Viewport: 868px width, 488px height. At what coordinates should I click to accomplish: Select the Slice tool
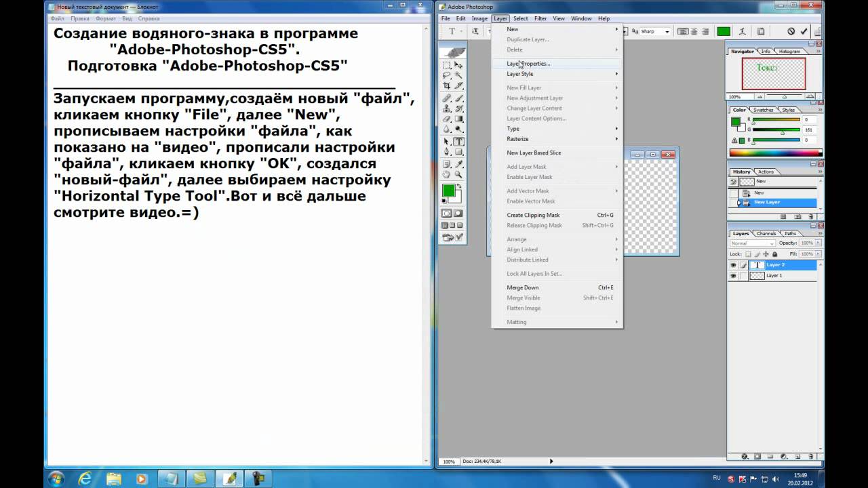pyautogui.click(x=459, y=85)
